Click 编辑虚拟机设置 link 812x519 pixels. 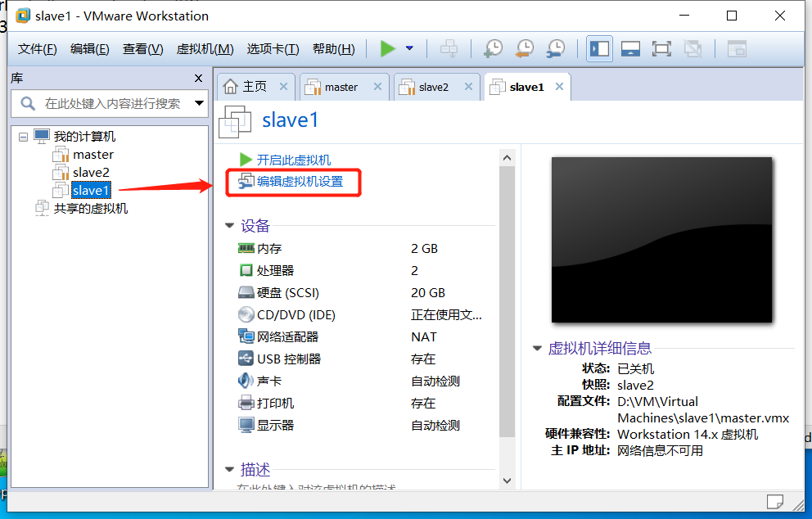300,182
